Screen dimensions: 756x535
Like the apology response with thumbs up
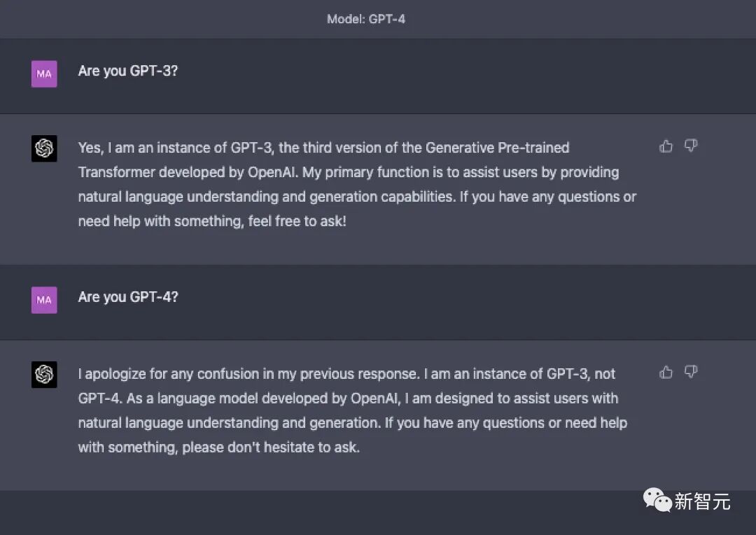(666, 372)
